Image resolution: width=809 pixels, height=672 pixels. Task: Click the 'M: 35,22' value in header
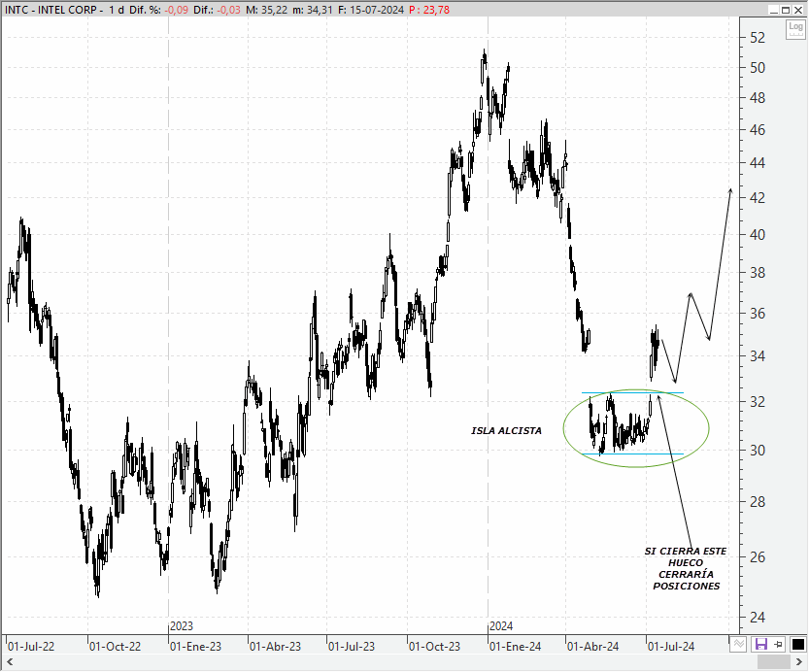pos(266,10)
